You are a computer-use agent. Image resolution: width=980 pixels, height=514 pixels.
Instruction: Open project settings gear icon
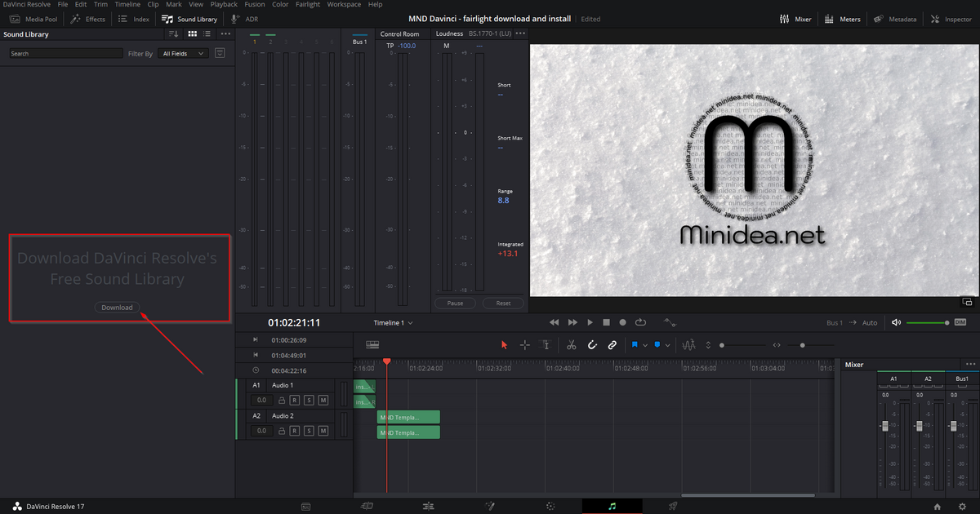(x=961, y=507)
